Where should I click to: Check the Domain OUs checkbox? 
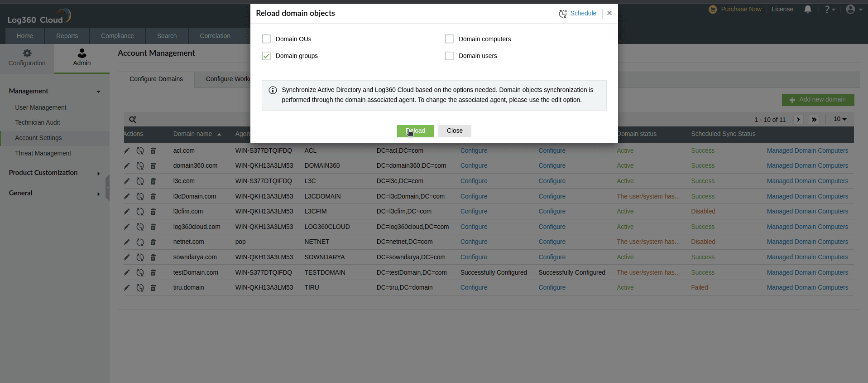coord(266,39)
